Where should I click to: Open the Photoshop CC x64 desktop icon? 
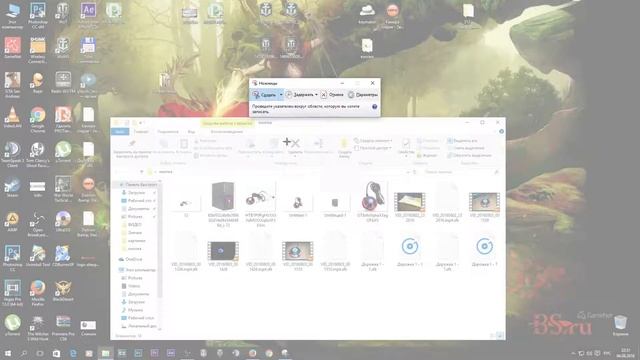38,10
